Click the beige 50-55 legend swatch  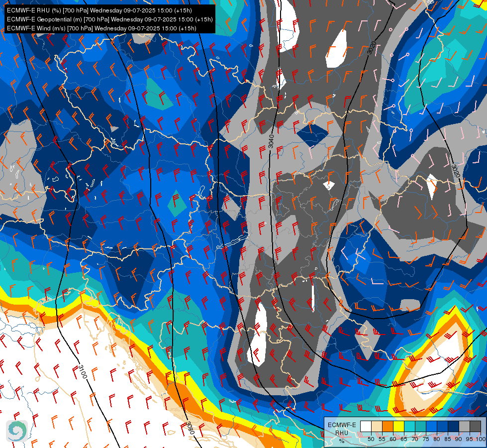click(377, 426)
